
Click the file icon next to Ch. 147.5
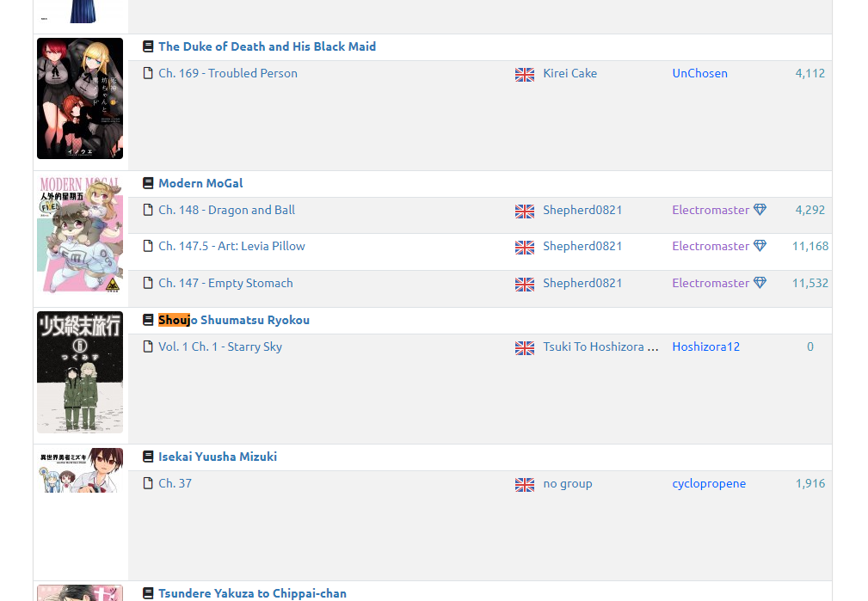click(x=148, y=247)
